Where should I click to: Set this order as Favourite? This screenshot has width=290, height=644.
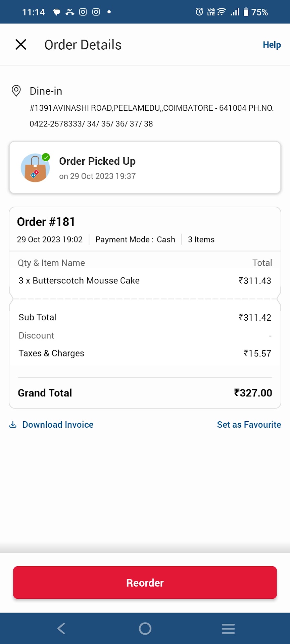click(x=249, y=425)
